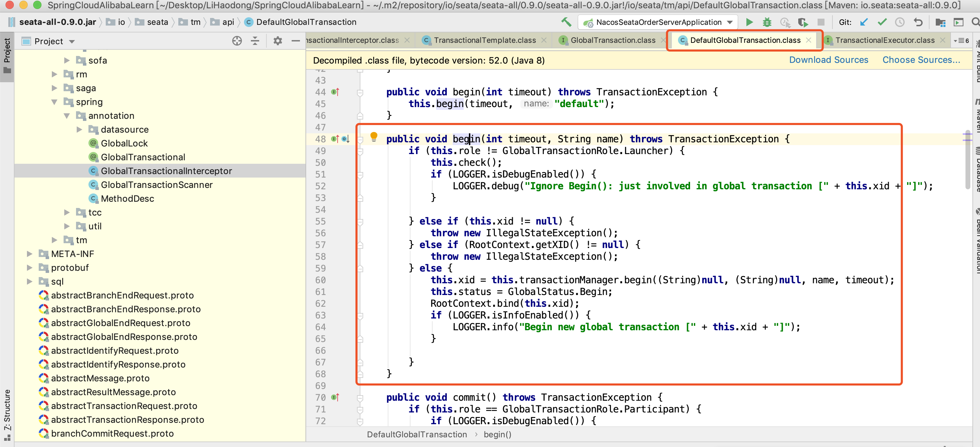This screenshot has height=447, width=980.
Task: Click the Build hammer icon
Action: pyautogui.click(x=566, y=22)
